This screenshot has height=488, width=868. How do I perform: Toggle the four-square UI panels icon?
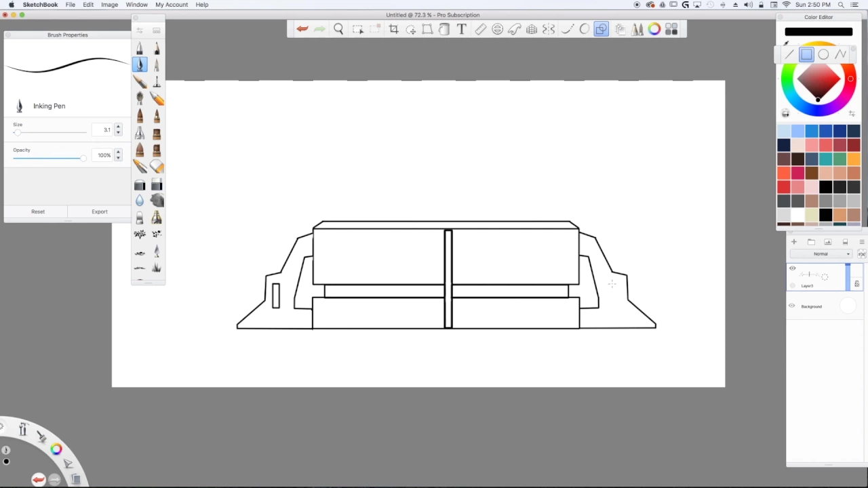[671, 29]
